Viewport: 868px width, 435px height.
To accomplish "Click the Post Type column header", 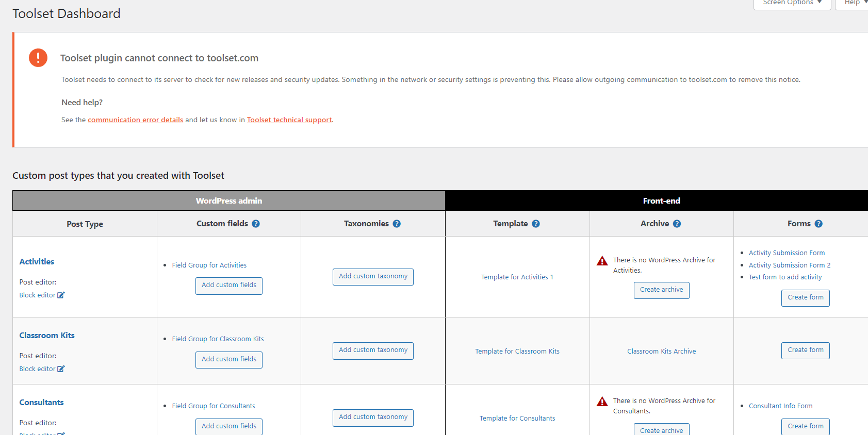I will coord(85,224).
